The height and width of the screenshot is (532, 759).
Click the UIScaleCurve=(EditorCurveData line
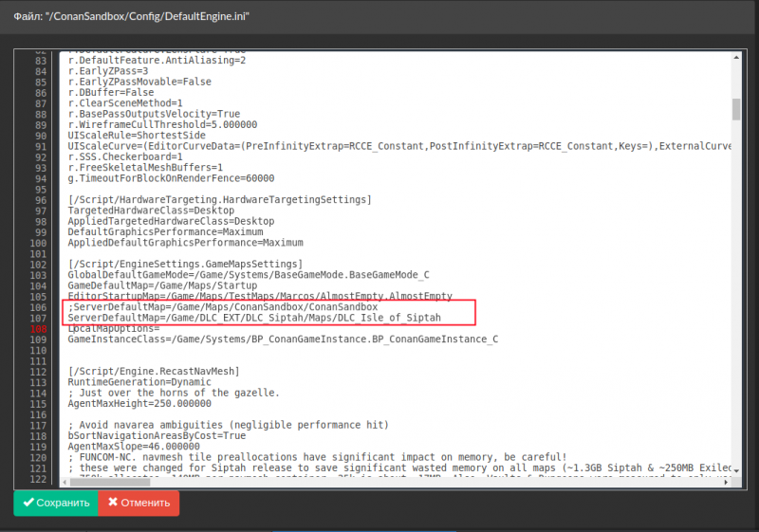399,146
